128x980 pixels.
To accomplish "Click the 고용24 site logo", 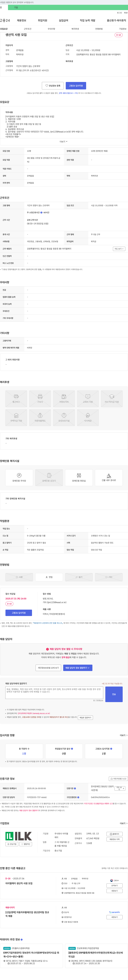I will coord(5,21).
